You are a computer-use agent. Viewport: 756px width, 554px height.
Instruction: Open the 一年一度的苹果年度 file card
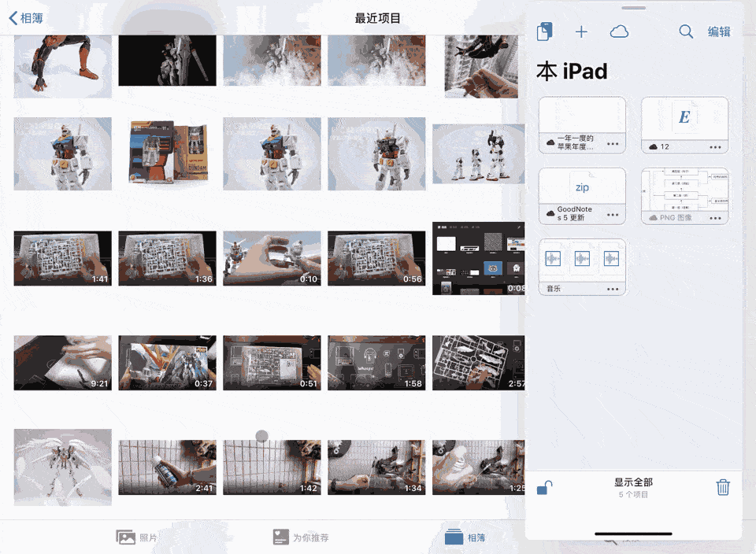pyautogui.click(x=582, y=125)
